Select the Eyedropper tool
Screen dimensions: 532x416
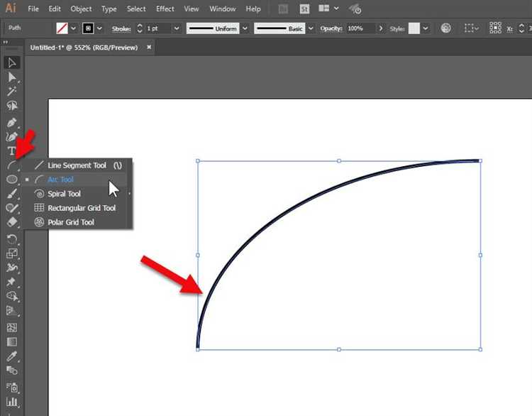click(12, 356)
